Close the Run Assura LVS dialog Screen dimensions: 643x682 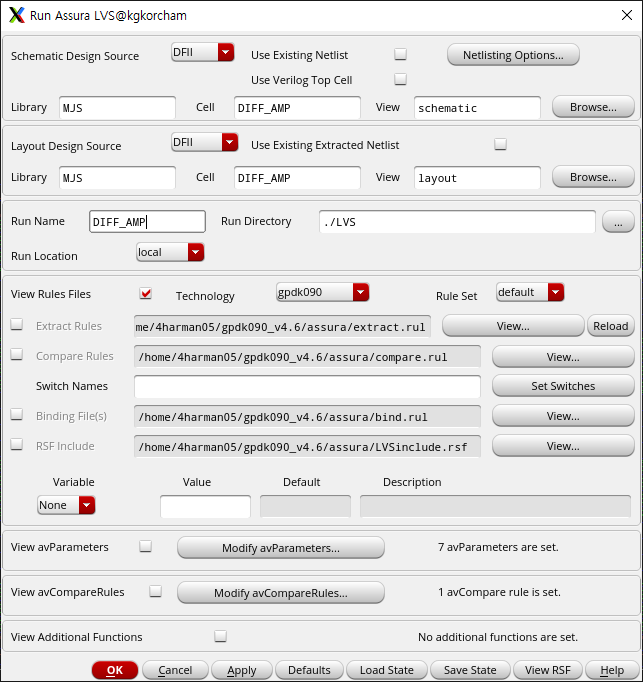pyautogui.click(x=626, y=15)
